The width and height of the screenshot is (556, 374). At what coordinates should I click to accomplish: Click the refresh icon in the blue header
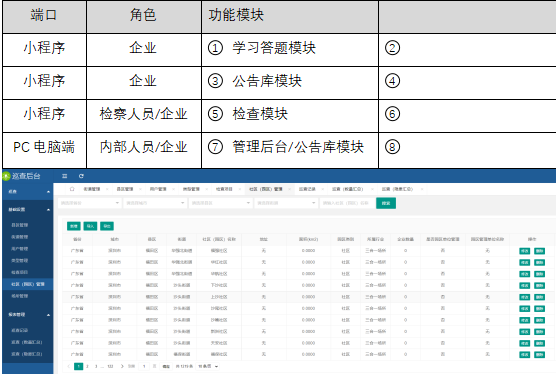pos(81,176)
